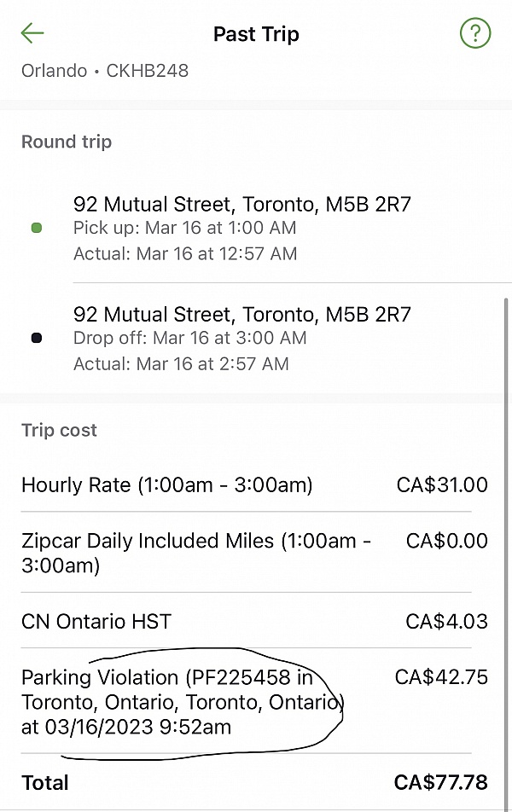Tap the Total CA$77.78 row
Viewport: 512px width, 812px height.
point(254,782)
